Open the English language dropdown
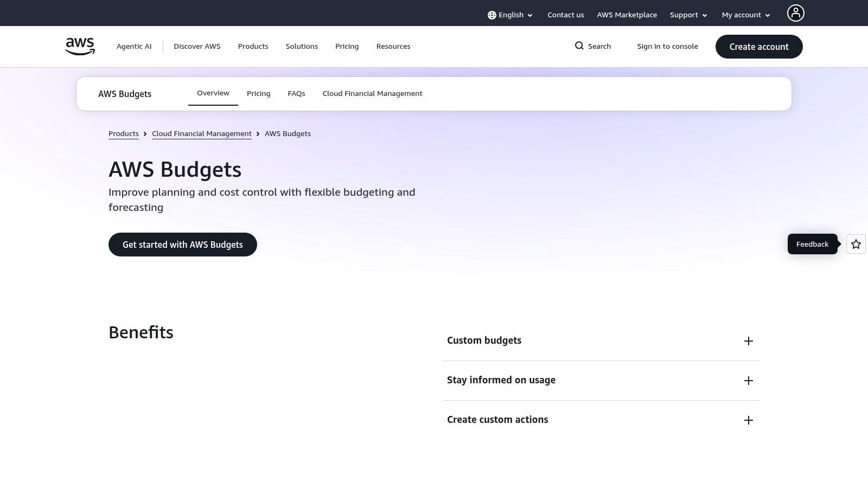This screenshot has height=488, width=868. (510, 15)
